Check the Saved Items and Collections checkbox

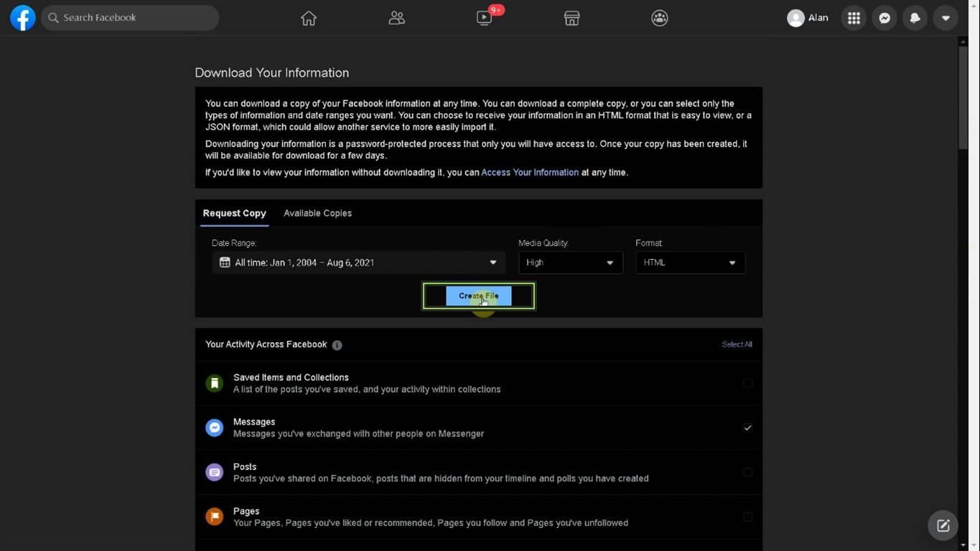[747, 383]
